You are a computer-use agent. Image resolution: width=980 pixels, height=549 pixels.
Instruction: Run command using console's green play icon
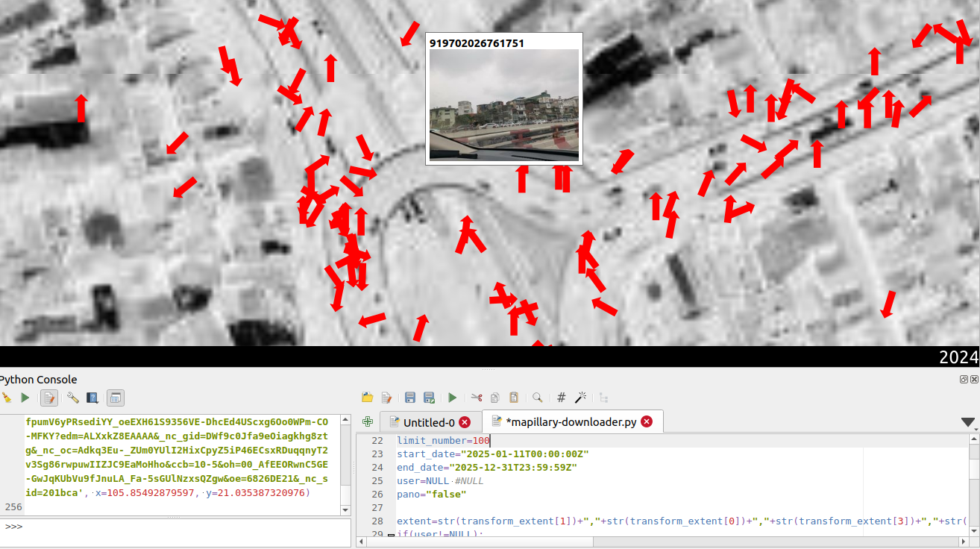25,398
